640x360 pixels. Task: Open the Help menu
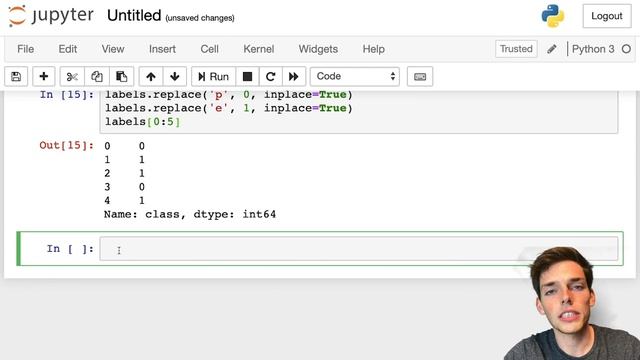[373, 49]
